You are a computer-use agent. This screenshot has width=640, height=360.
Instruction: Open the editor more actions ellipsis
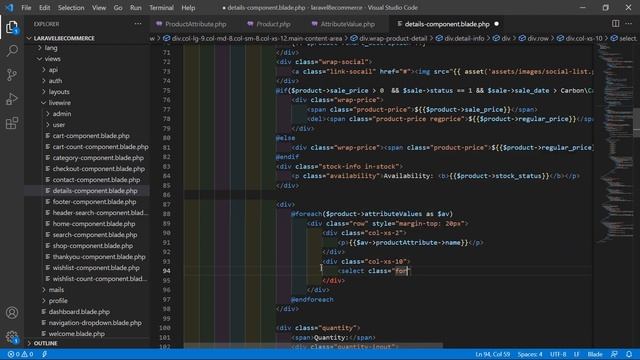click(629, 24)
